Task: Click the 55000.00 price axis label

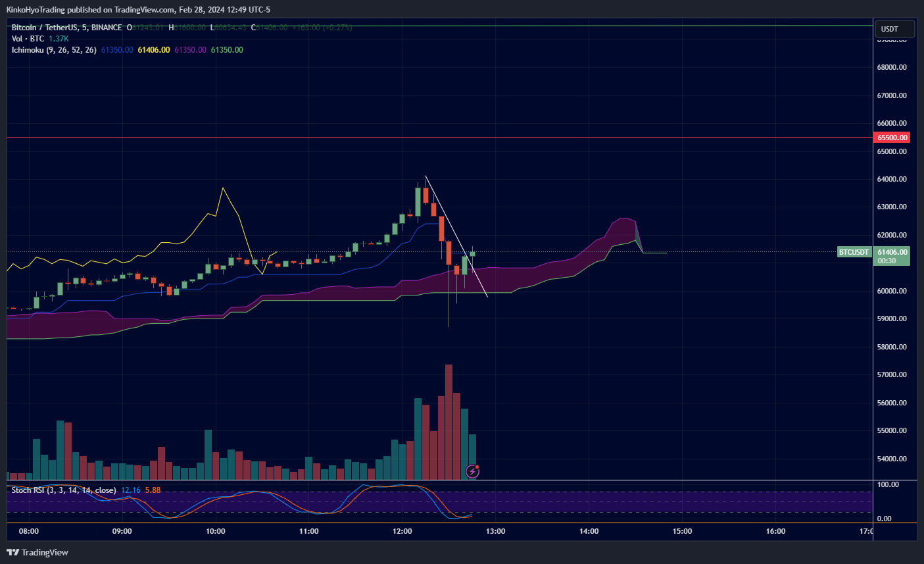Action: (892, 430)
